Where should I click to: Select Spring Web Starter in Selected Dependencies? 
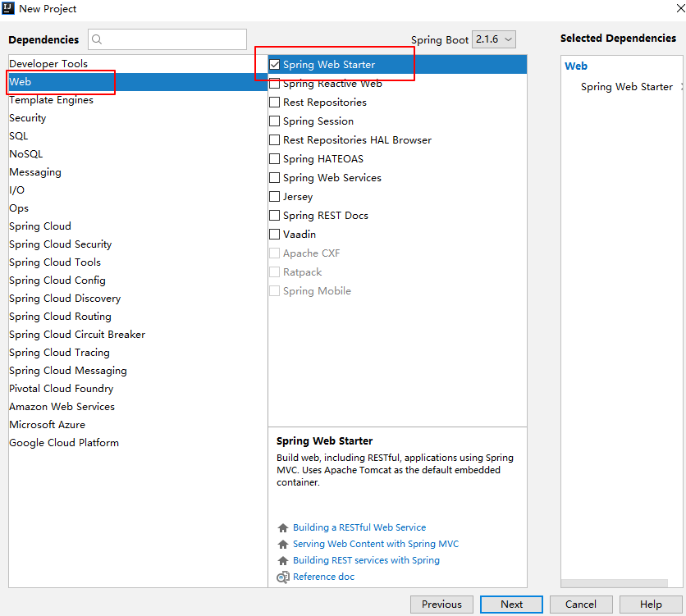coord(626,87)
